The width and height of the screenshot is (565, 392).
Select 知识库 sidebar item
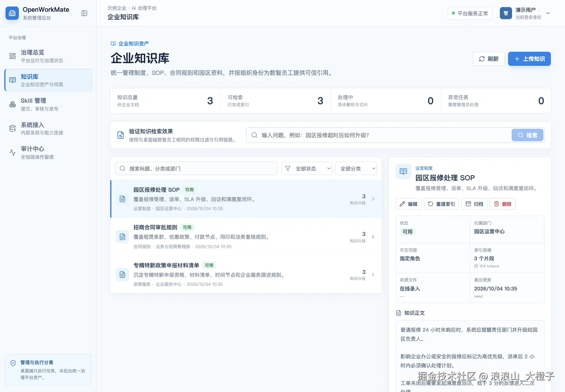pyautogui.click(x=48, y=80)
